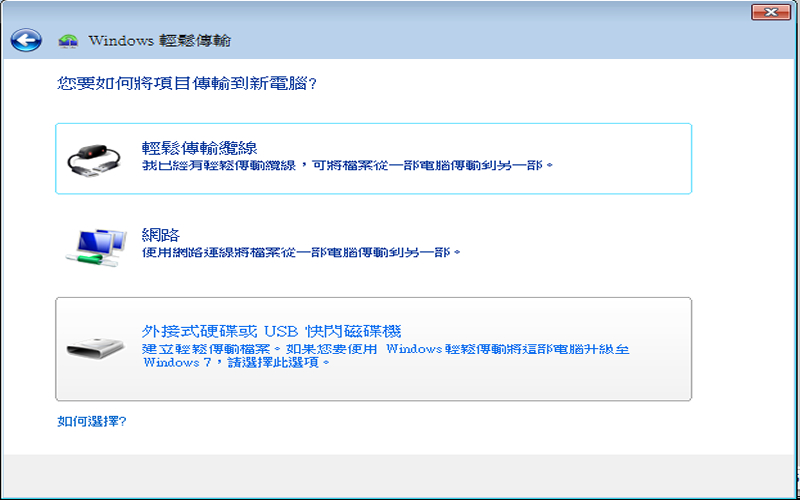Click the external hard disk drive icon

(95, 347)
